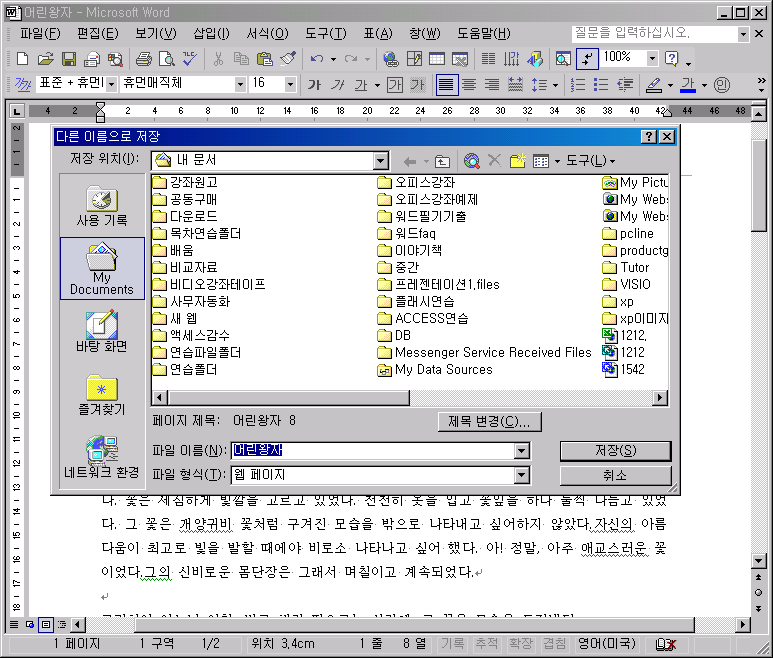Screen dimensions: 773x658
Task: Open the style 표준 dropdown arrow
Action: [x=111, y=84]
